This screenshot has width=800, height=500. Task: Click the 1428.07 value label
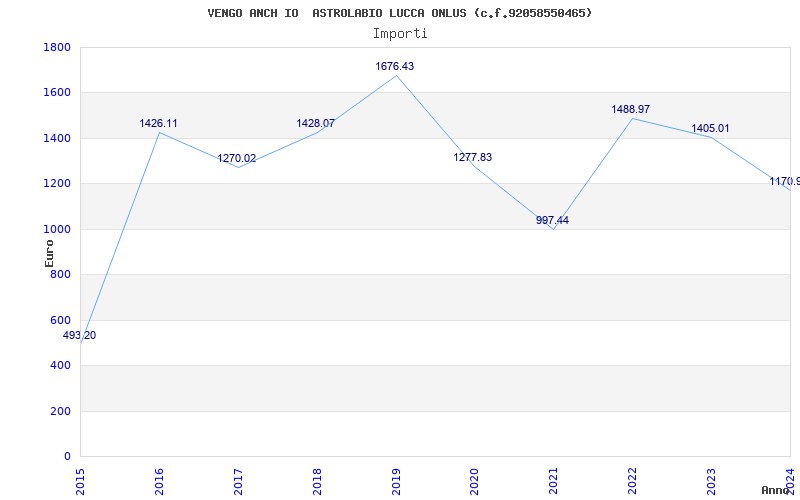(x=315, y=123)
